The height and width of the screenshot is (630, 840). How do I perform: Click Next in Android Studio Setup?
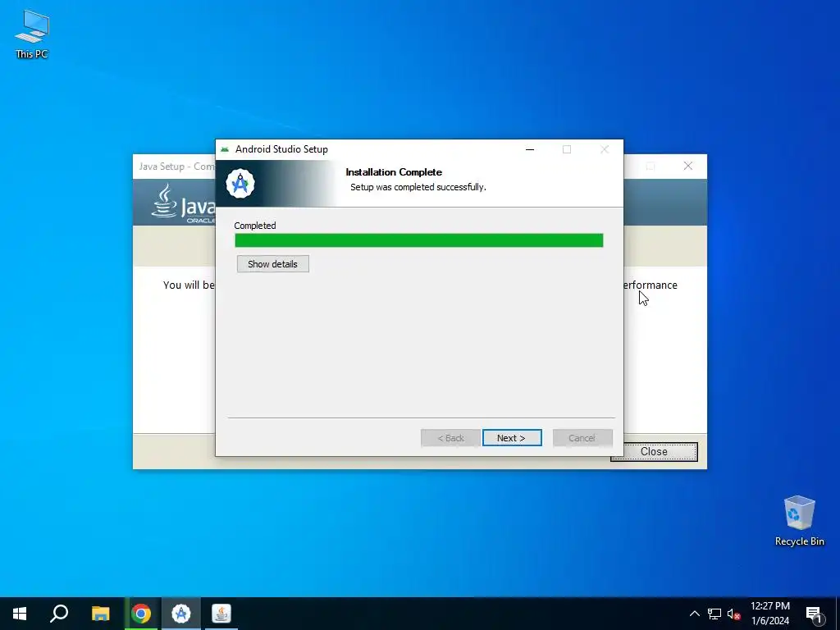512,438
